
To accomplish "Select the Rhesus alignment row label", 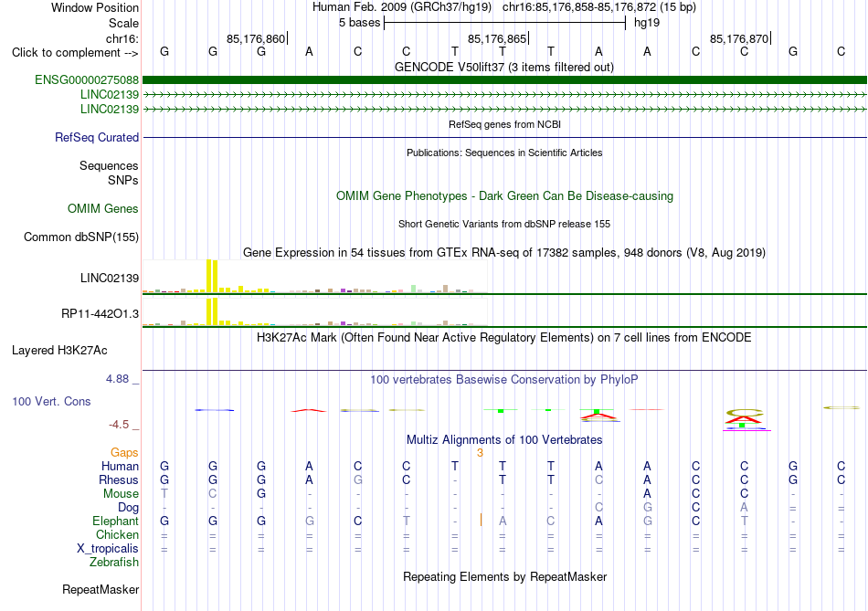I will pos(119,479).
